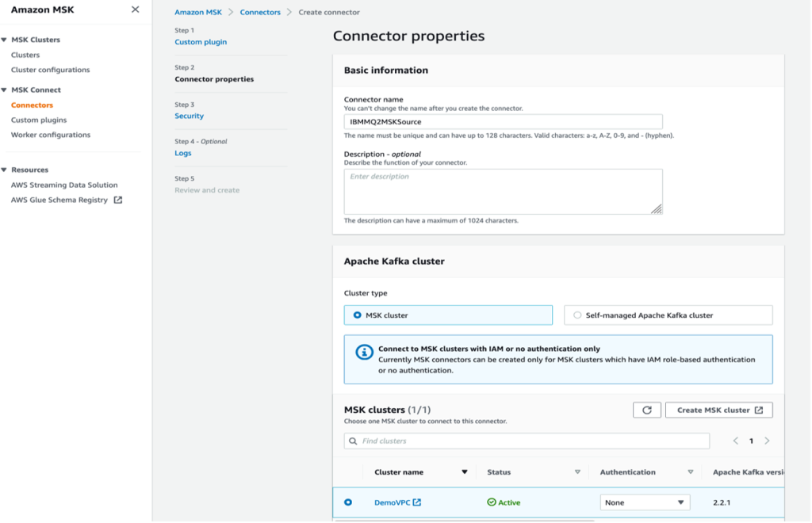Refresh the MSK clusters list

coord(646,410)
